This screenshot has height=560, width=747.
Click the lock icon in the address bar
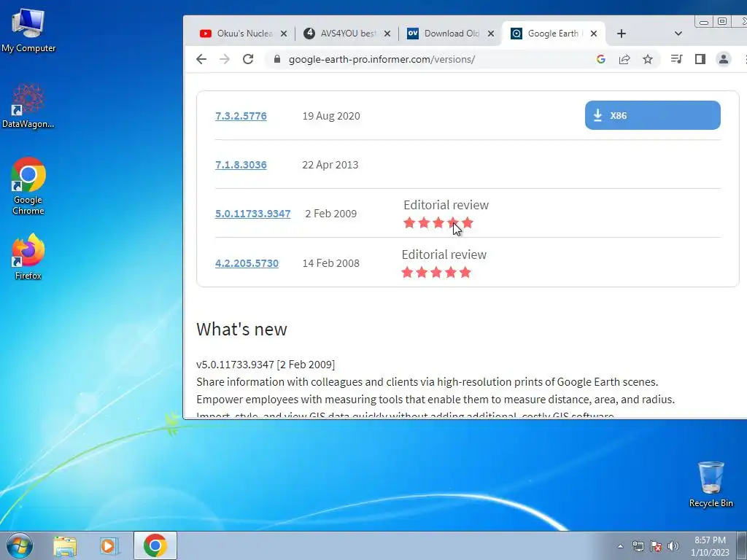tap(277, 59)
